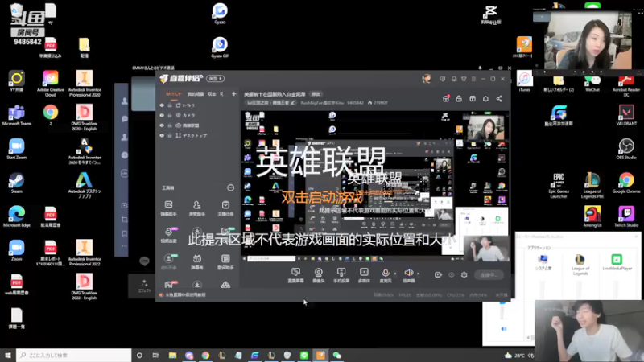This screenshot has width=644, height=362.
Task: Click the Windows search box on taskbar
Action: tap(74, 355)
